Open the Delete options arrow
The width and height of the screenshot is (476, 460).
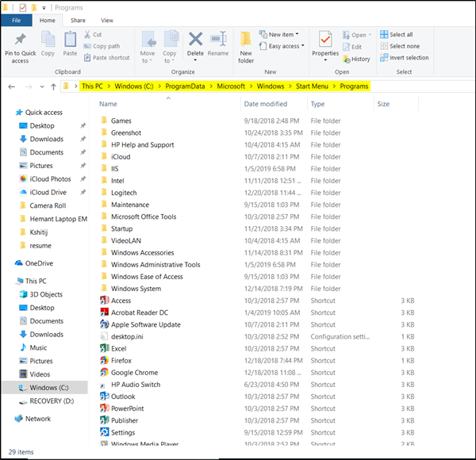point(195,60)
